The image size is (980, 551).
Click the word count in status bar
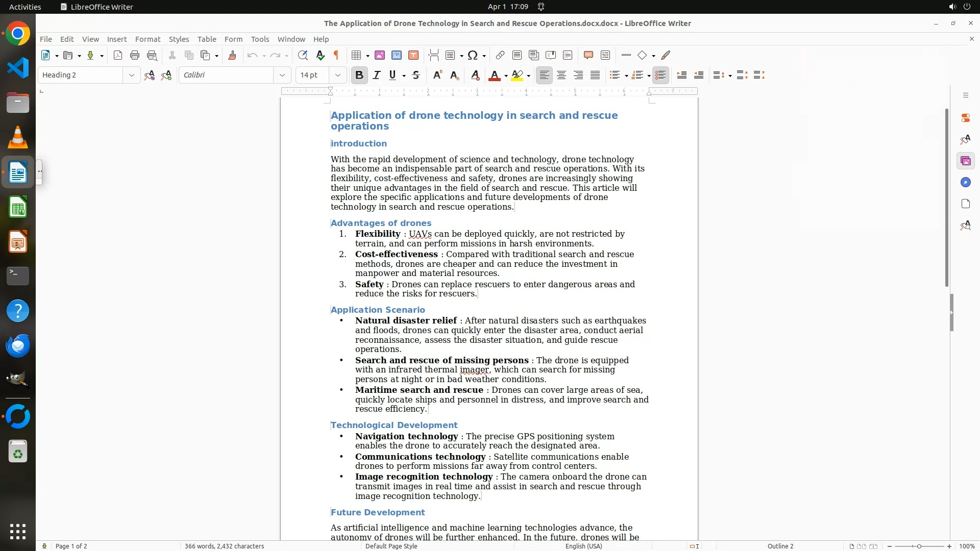point(224,546)
